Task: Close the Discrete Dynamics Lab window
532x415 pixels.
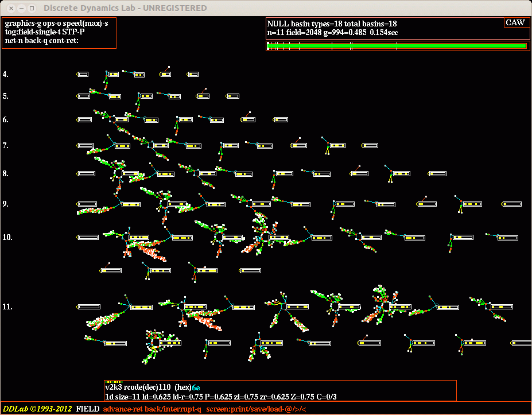Action: [11, 8]
